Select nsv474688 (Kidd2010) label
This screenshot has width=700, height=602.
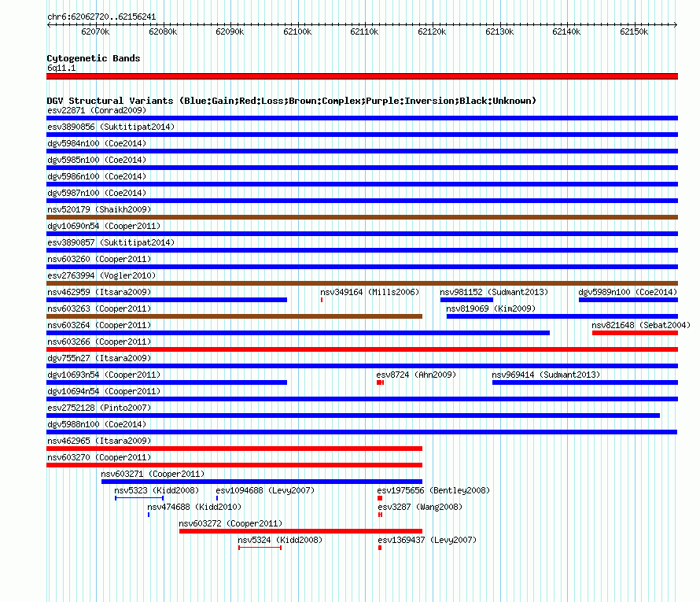click(x=194, y=507)
